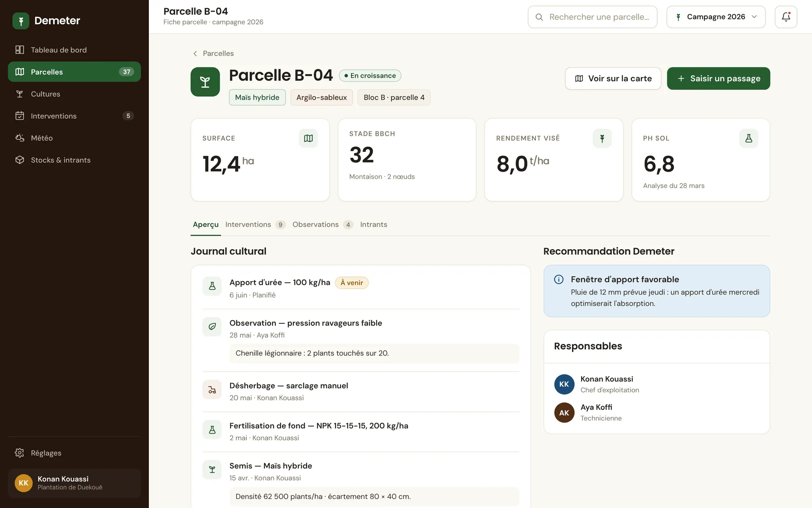The width and height of the screenshot is (812, 508).
Task: Click the Bloc B · parcelle 4 tag
Action: point(394,98)
